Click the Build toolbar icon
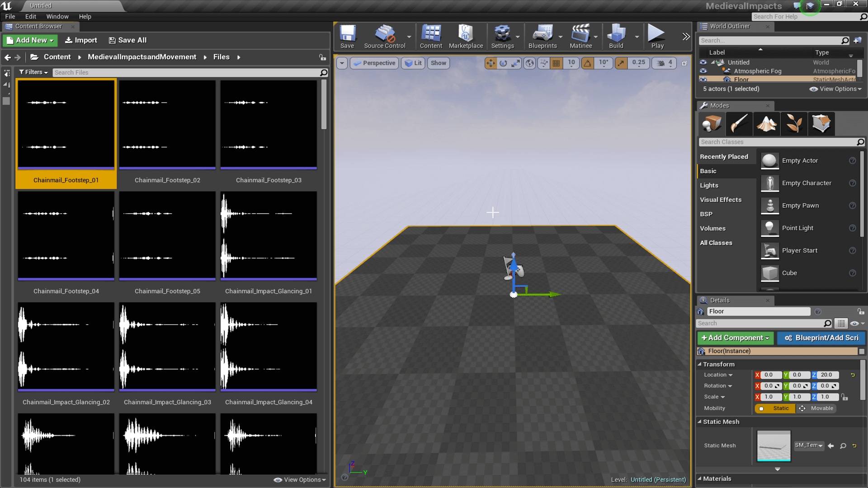The width and height of the screenshot is (868, 488). (616, 37)
